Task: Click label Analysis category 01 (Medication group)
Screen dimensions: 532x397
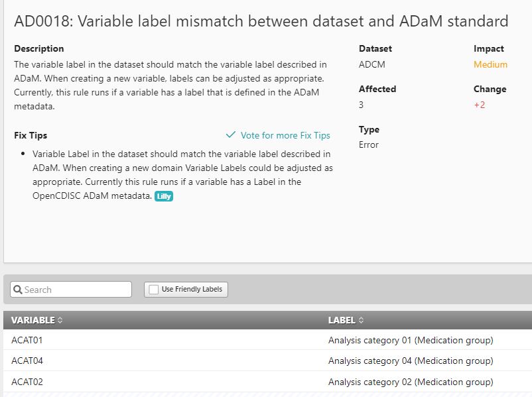Action: [411, 340]
